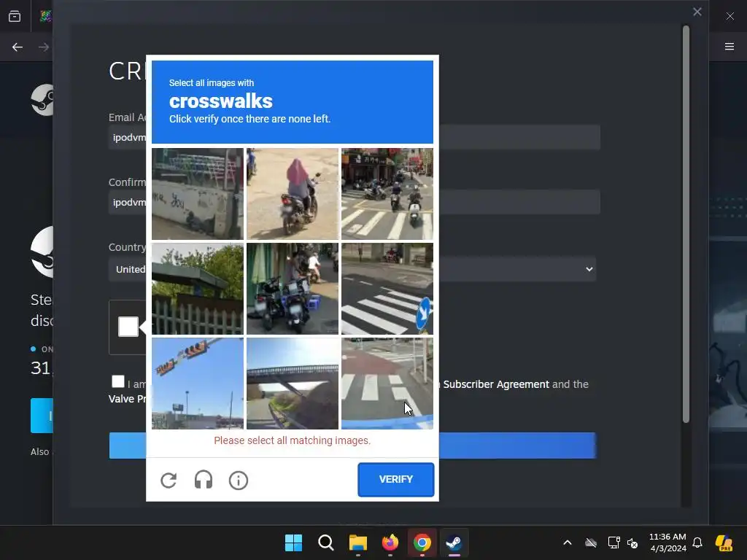Image resolution: width=747 pixels, height=560 pixels.
Task: Switch to Chrome in the taskbar
Action: point(422,542)
